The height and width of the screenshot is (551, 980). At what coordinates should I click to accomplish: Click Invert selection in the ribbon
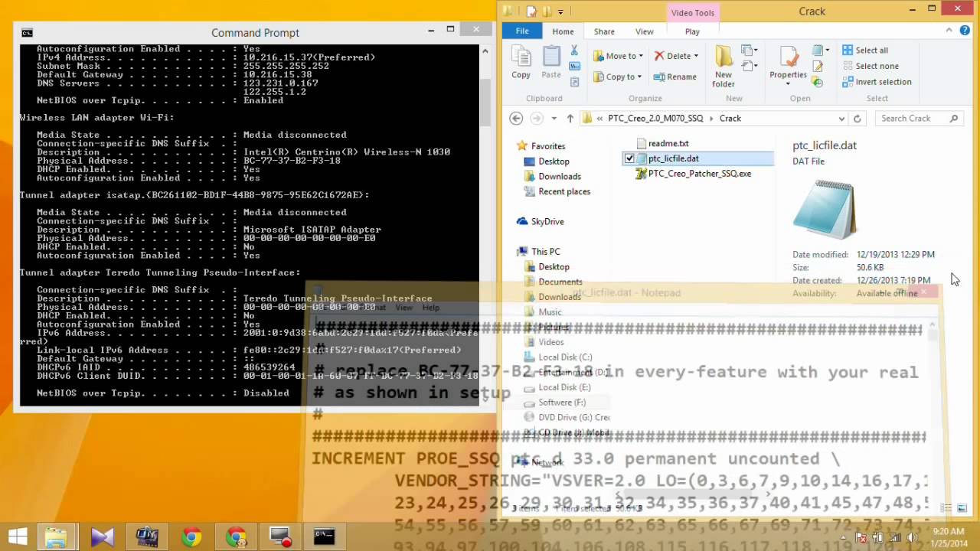(x=876, y=82)
